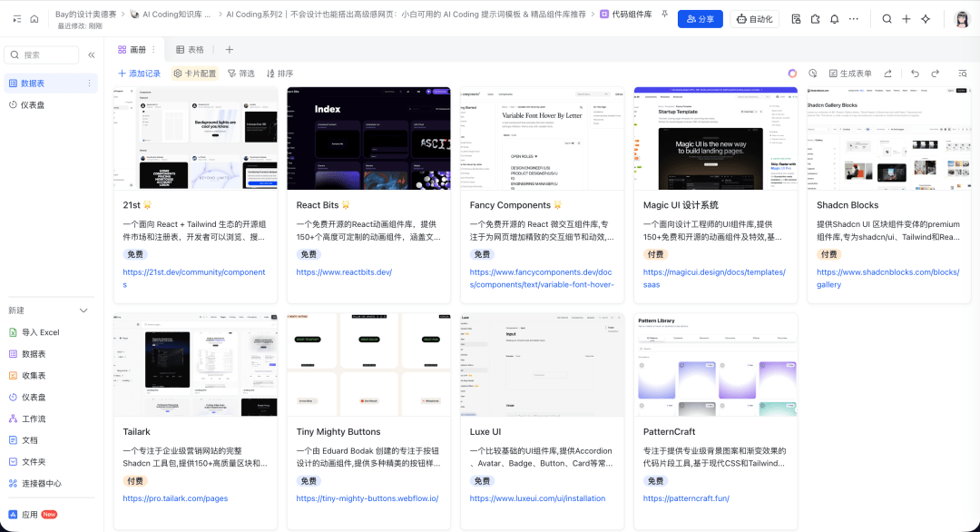Open the home icon in header
Image resolution: width=980 pixels, height=532 pixels.
(34, 18)
